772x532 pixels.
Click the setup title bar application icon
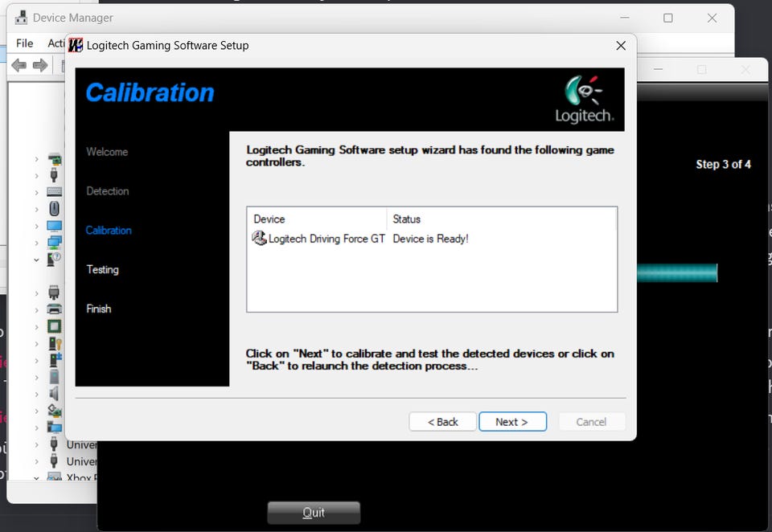coord(76,45)
